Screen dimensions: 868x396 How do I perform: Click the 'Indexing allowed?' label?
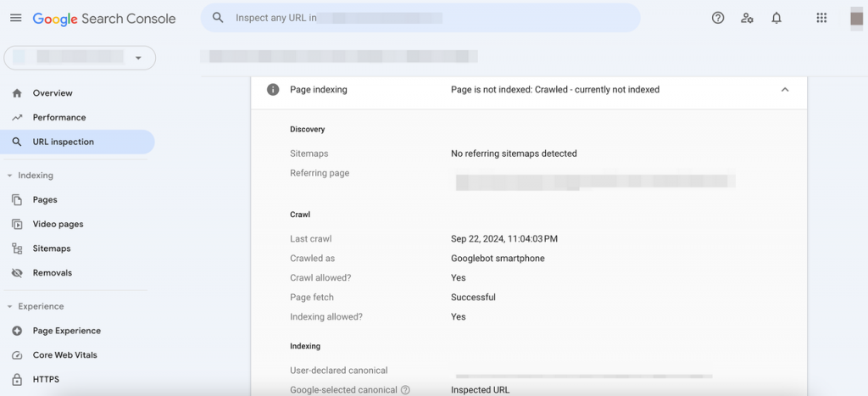tap(325, 317)
